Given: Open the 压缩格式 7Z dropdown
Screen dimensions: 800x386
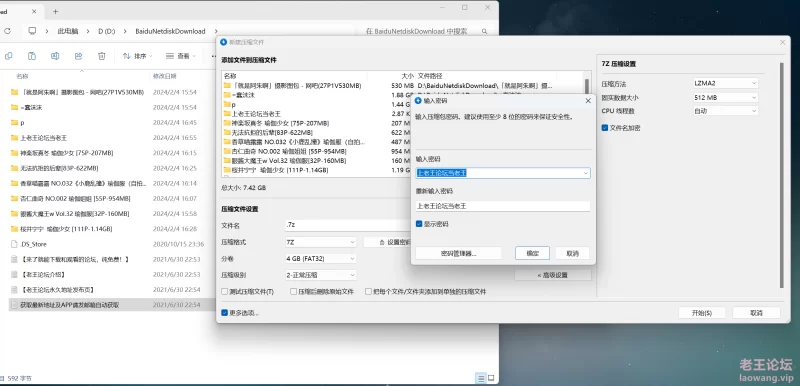Looking at the screenshot, I should pyautogui.click(x=320, y=242).
